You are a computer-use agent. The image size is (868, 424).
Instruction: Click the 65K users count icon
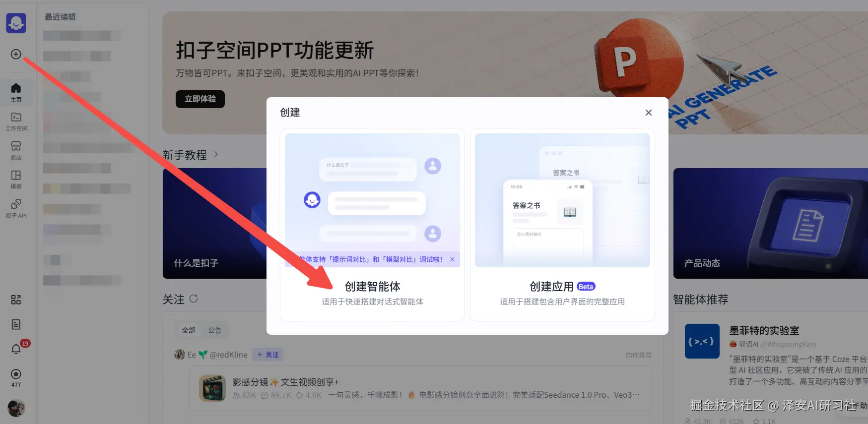(x=237, y=395)
